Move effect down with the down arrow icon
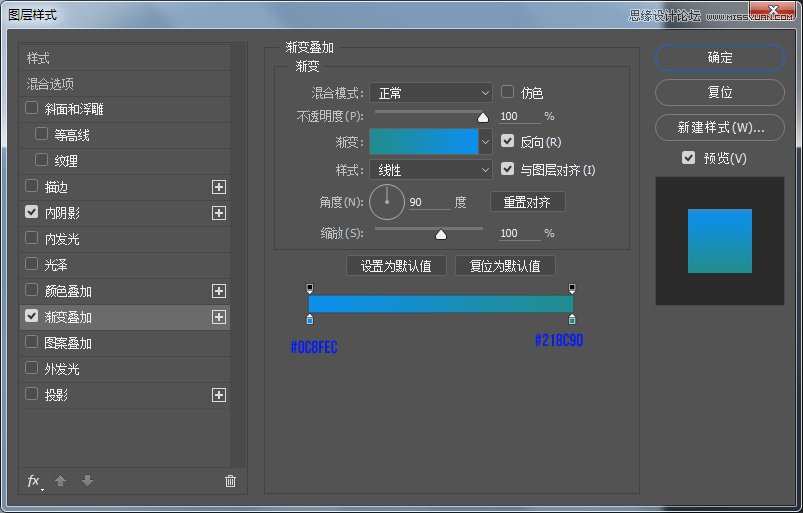This screenshot has height=513, width=803. pos(88,481)
